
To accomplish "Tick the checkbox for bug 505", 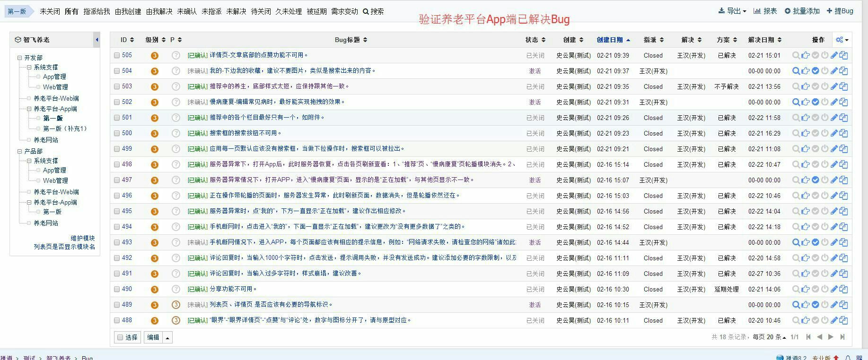I will 117,55.
